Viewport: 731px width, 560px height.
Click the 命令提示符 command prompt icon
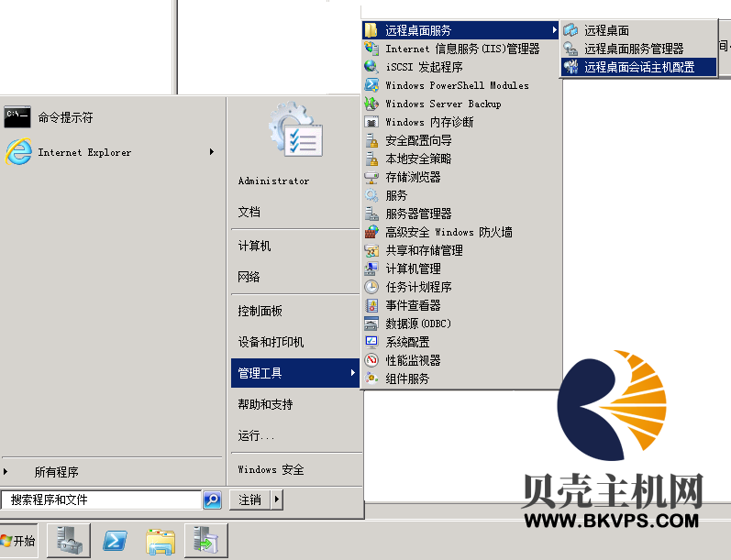pos(18,117)
